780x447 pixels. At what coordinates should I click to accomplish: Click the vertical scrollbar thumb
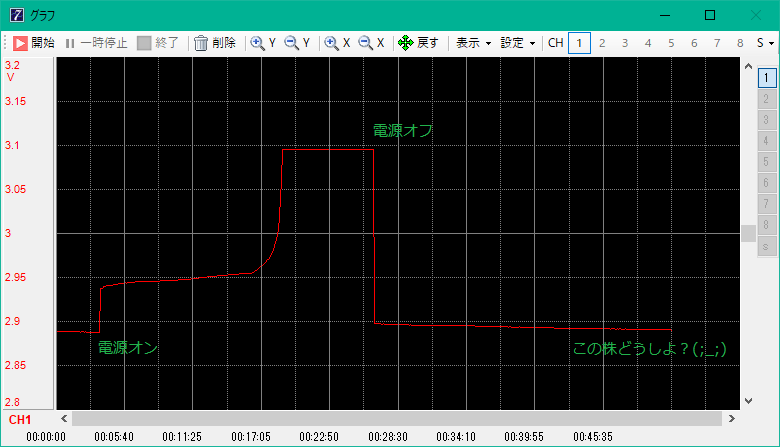[748, 233]
